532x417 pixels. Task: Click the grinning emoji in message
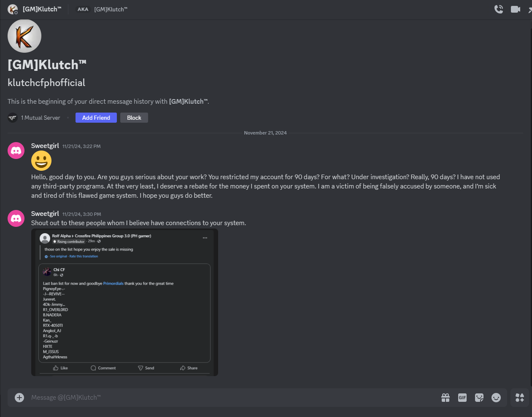[x=41, y=161]
